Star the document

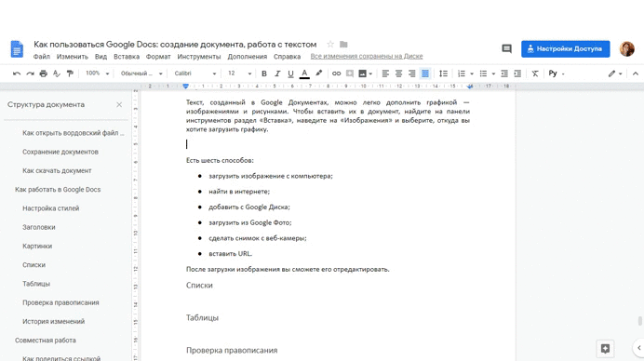tap(330, 44)
